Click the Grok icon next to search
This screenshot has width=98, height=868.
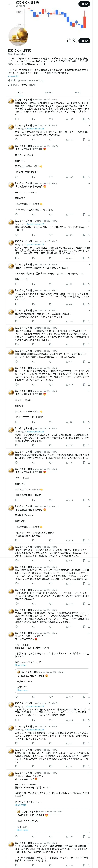pyautogui.click(x=68, y=41)
